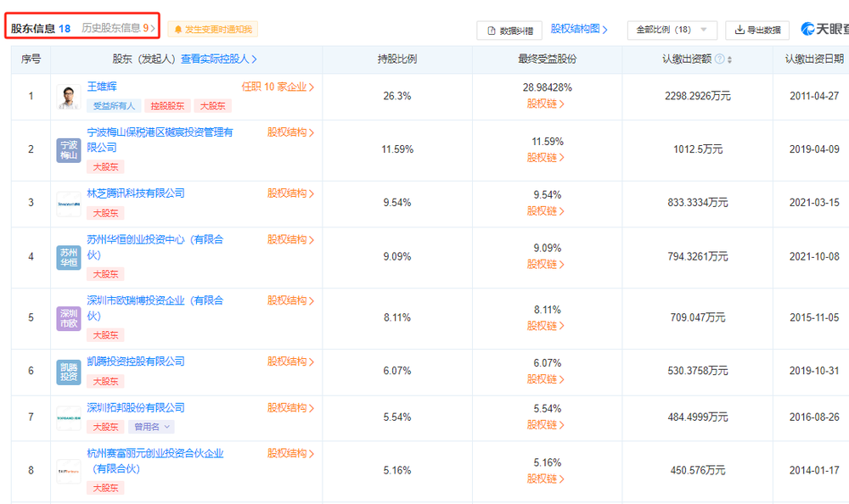The width and height of the screenshot is (849, 504).
Task: Open 杭州赛富丽元创业投资合伙企业 link
Action: pos(155,461)
